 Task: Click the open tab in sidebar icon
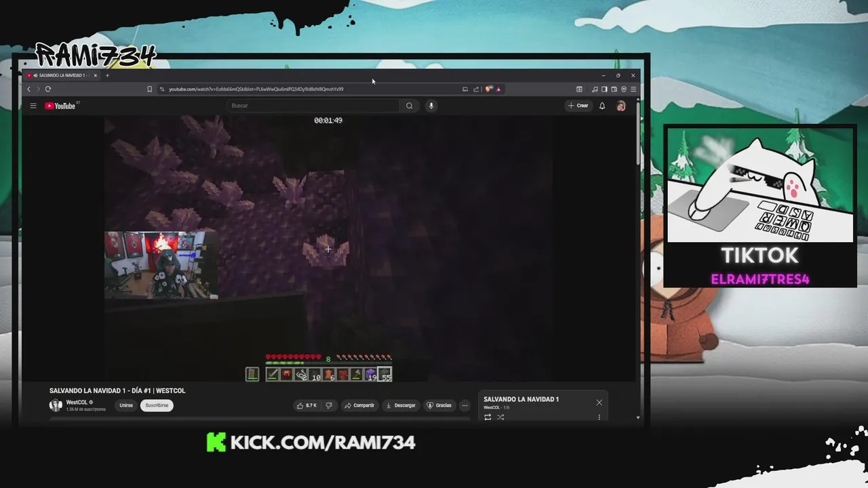pos(579,89)
